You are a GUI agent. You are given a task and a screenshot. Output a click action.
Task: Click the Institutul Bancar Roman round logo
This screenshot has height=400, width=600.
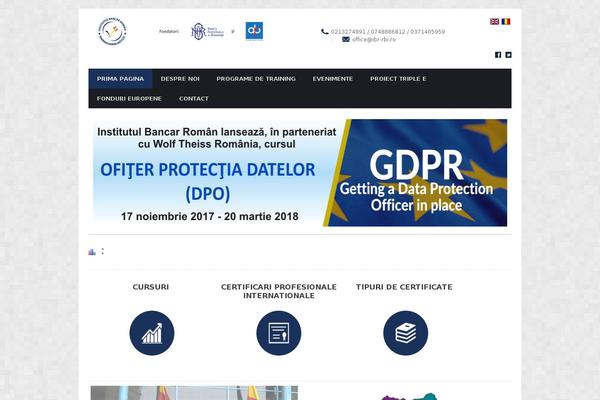click(x=112, y=31)
